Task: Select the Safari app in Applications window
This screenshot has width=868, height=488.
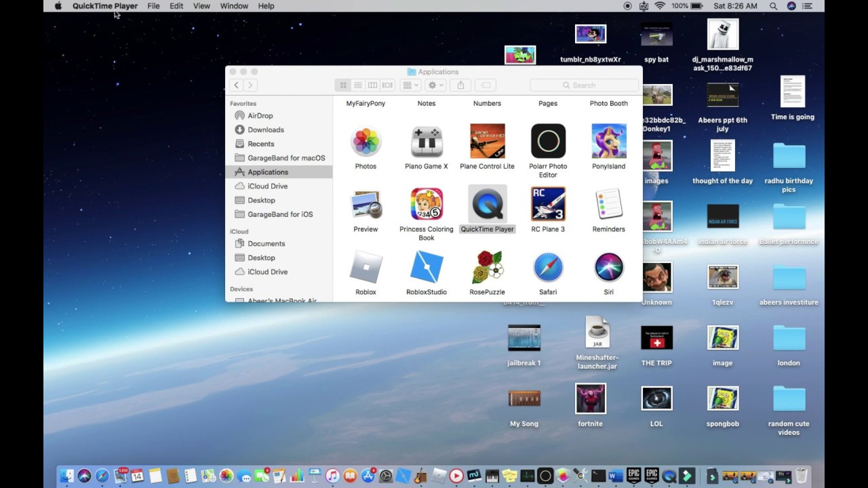Action: click(548, 267)
